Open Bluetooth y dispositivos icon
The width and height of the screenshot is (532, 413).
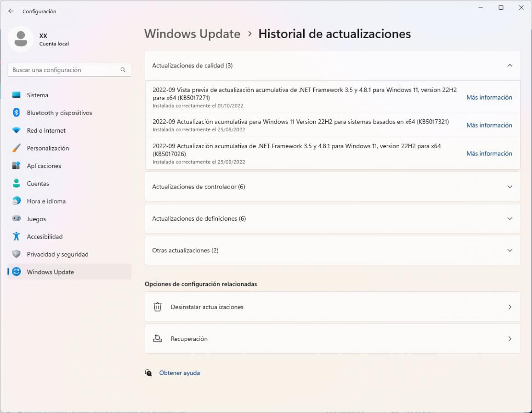tap(17, 113)
